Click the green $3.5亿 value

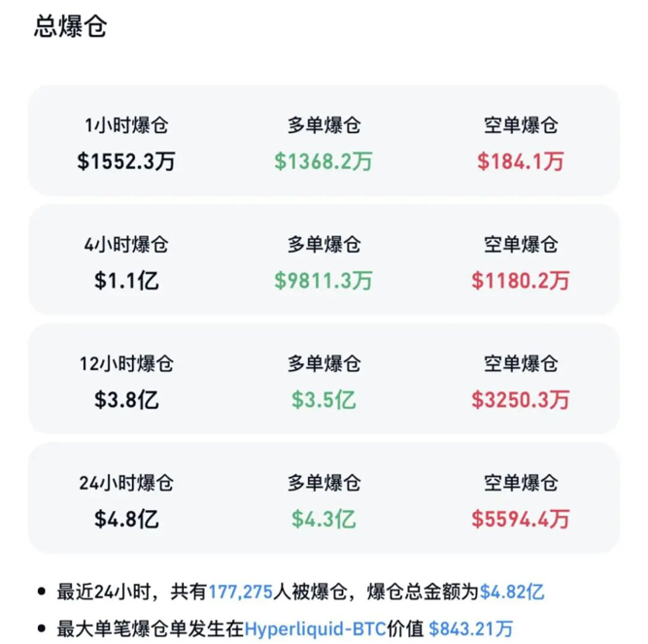click(324, 399)
